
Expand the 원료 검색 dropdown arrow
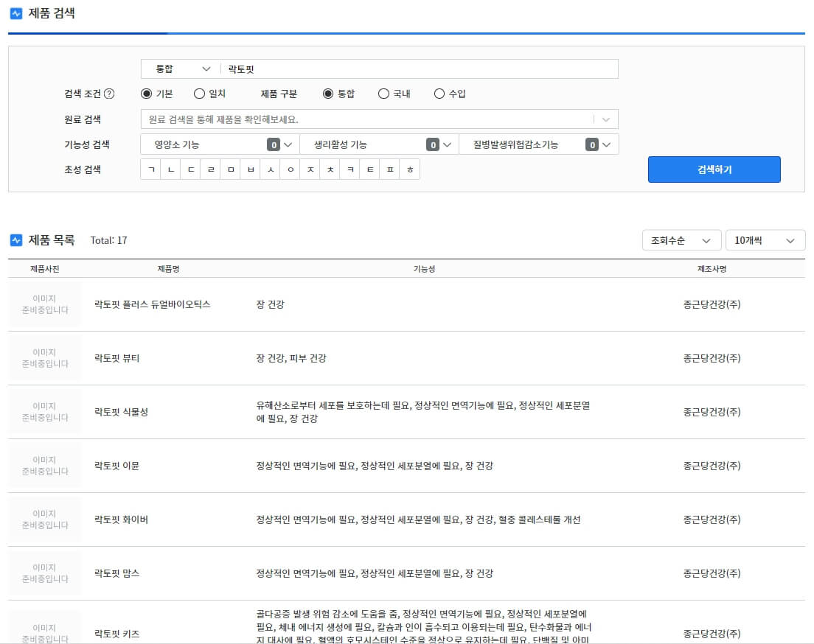tap(606, 119)
